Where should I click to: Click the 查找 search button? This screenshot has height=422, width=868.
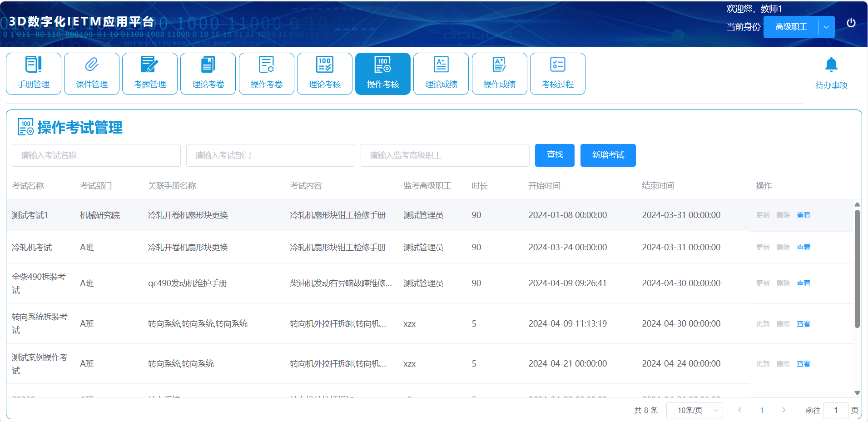click(555, 155)
